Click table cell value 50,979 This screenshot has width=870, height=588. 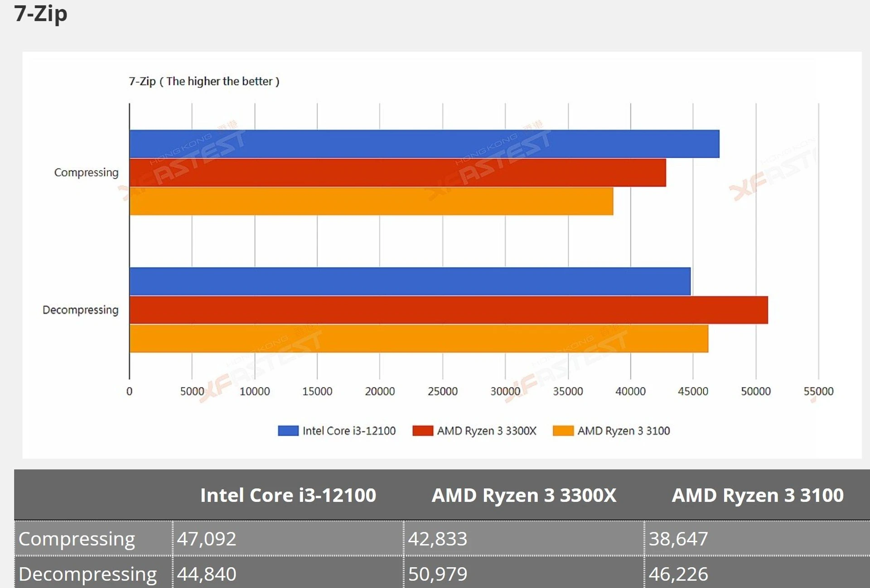[x=438, y=574]
